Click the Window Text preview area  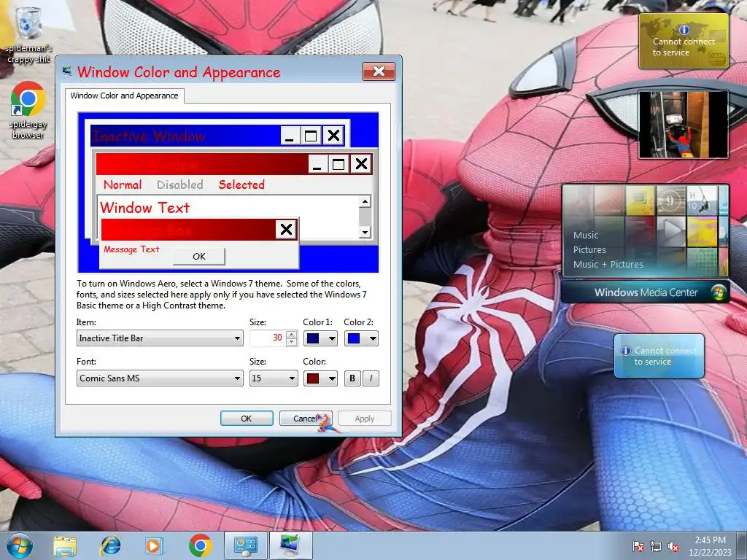(145, 208)
